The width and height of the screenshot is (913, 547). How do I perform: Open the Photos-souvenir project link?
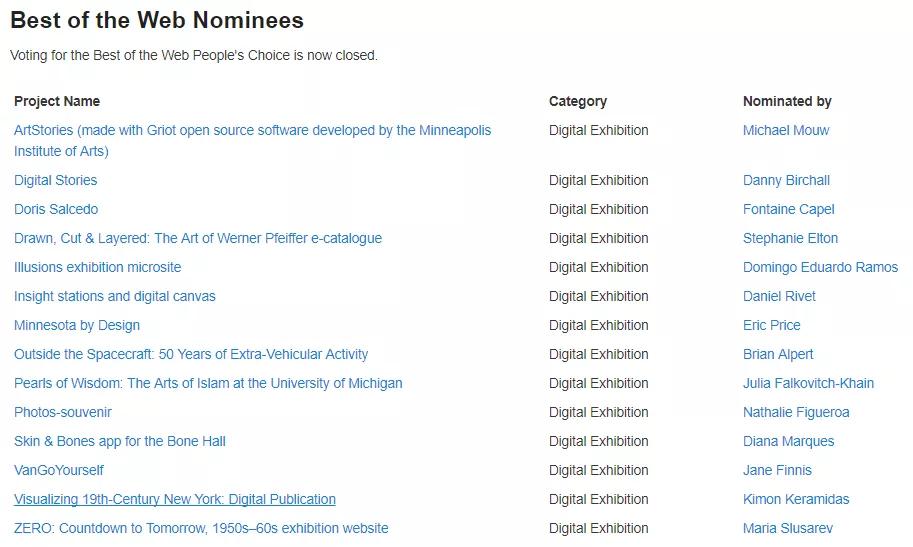63,413
